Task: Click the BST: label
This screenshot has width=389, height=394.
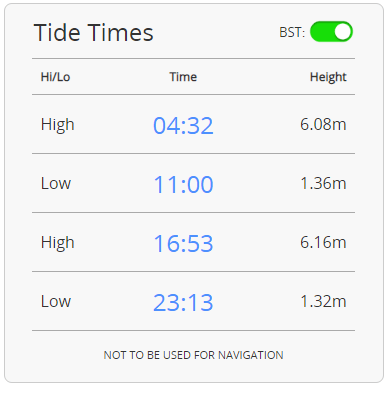Action: click(x=292, y=33)
